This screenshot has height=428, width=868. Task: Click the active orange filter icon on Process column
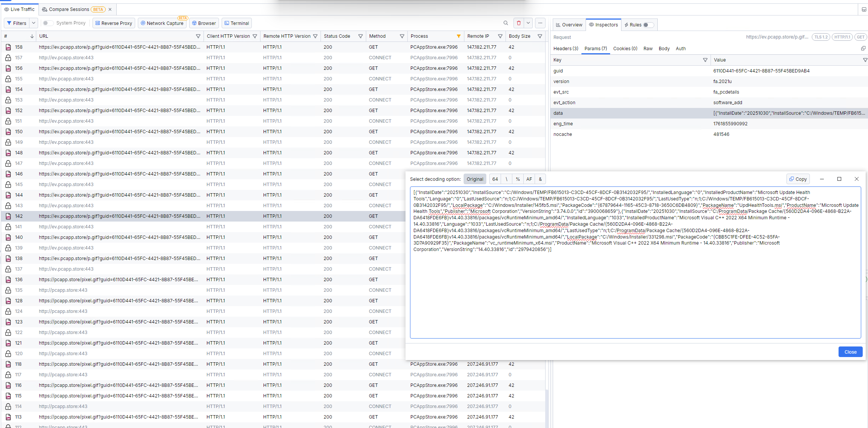pyautogui.click(x=459, y=36)
